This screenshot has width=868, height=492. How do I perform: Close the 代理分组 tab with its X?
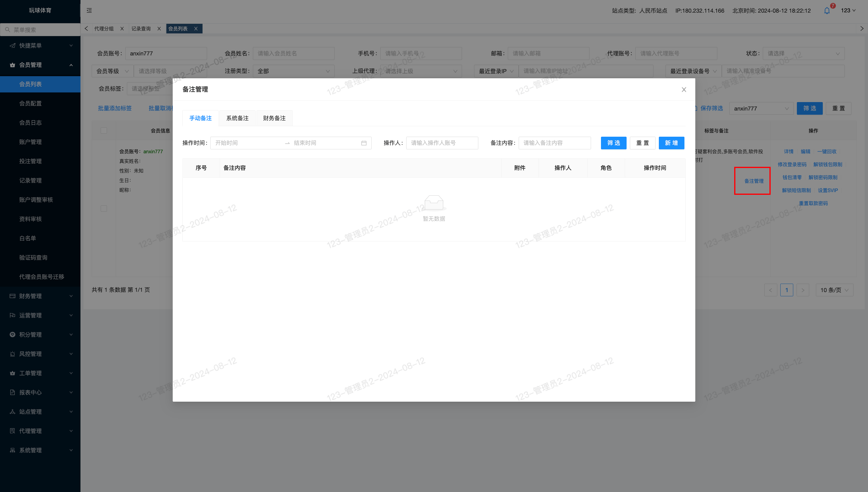[x=122, y=29]
